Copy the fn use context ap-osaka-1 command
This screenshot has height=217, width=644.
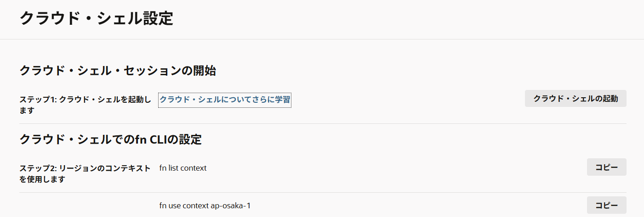(606, 205)
